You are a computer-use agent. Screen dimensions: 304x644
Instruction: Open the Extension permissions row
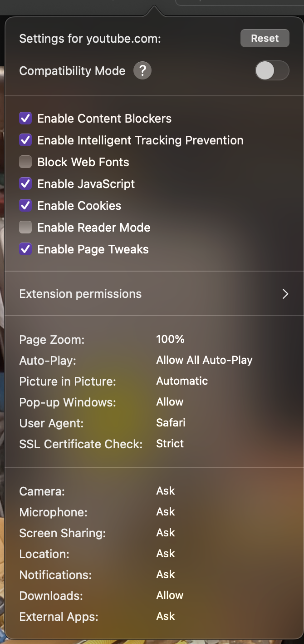coord(80,294)
